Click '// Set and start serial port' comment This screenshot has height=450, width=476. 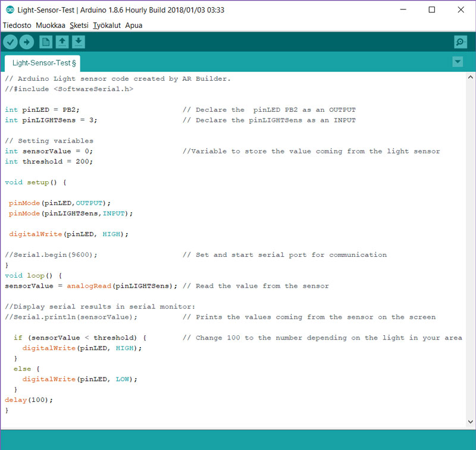pyautogui.click(x=285, y=254)
